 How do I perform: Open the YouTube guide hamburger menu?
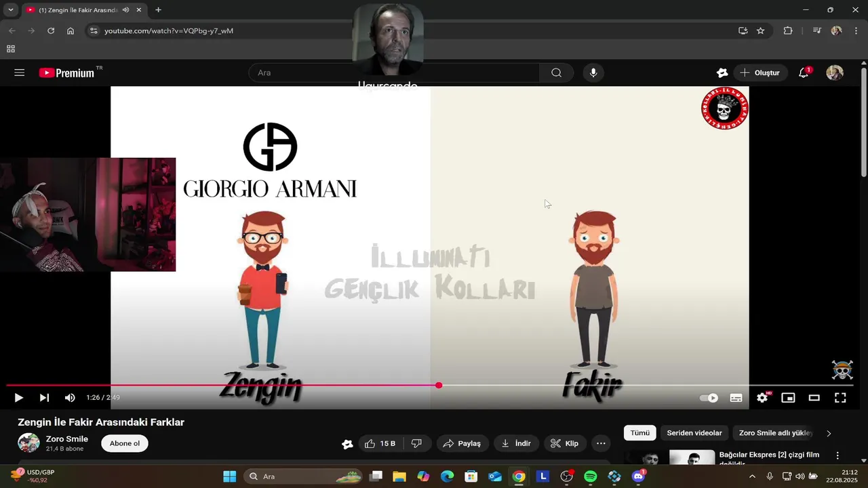(19, 73)
